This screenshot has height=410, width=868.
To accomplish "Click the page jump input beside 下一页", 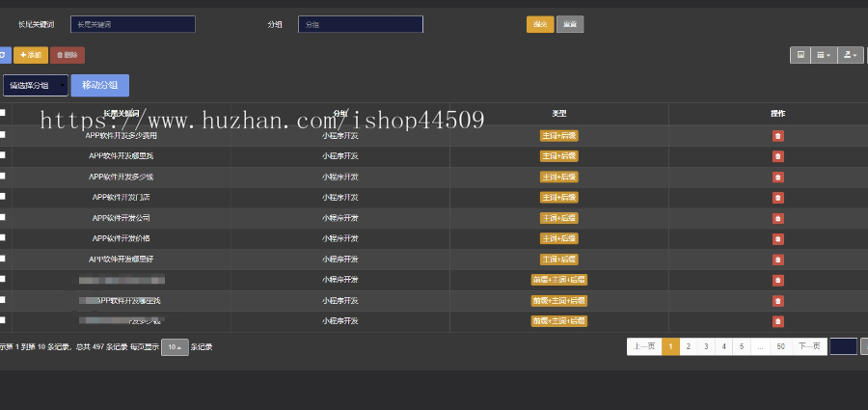I will 843,346.
